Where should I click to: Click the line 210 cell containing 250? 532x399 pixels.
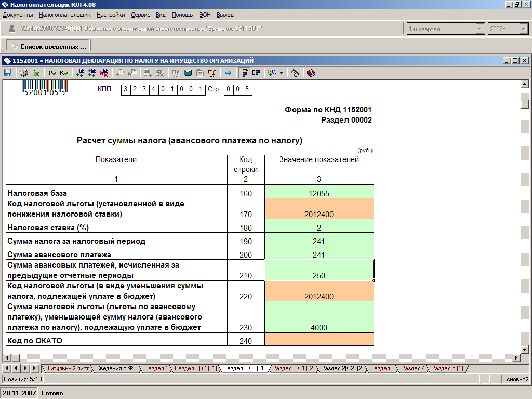point(319,270)
